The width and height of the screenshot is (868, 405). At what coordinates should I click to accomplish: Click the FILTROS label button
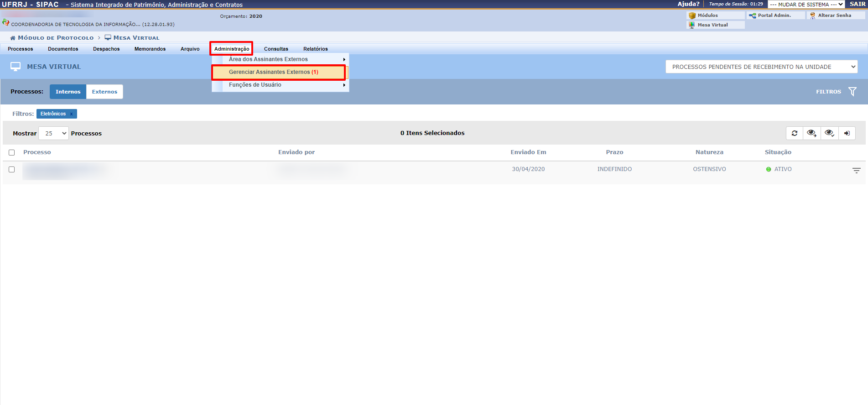click(x=828, y=92)
